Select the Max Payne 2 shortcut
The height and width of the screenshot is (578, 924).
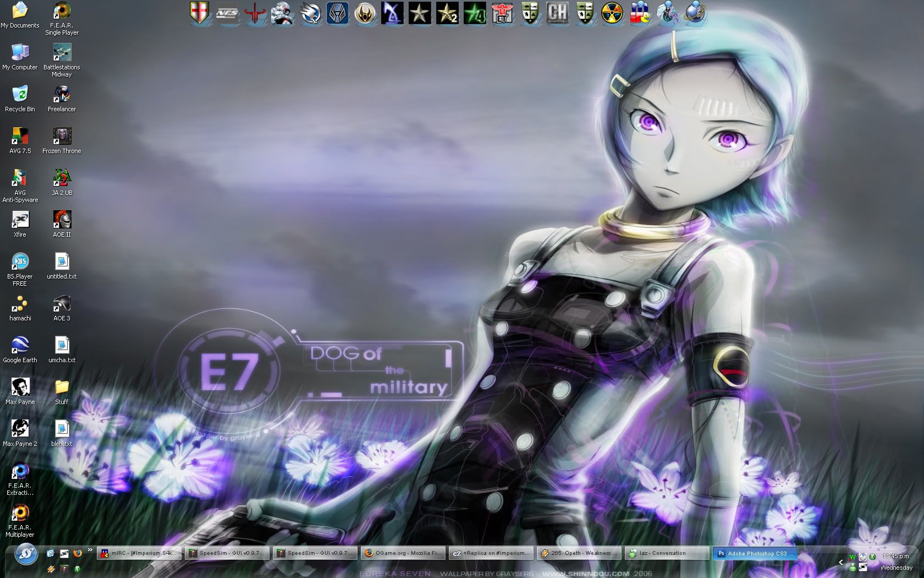[20, 433]
